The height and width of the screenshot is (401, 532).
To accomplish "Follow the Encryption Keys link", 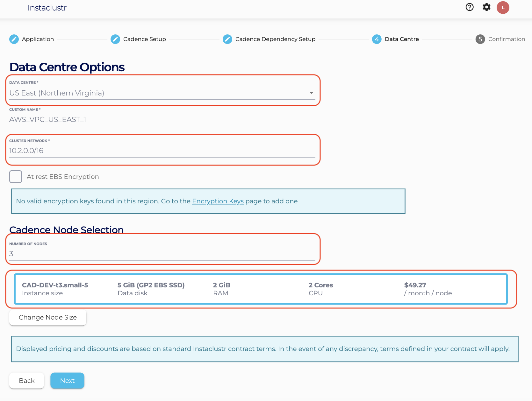I will pos(218,201).
